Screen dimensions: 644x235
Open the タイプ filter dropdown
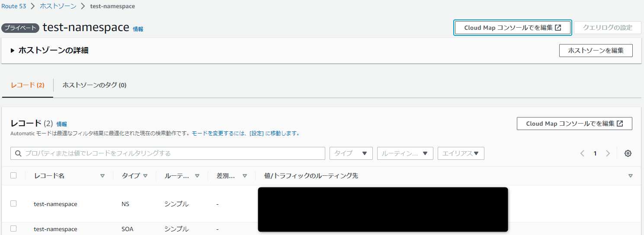[351, 153]
